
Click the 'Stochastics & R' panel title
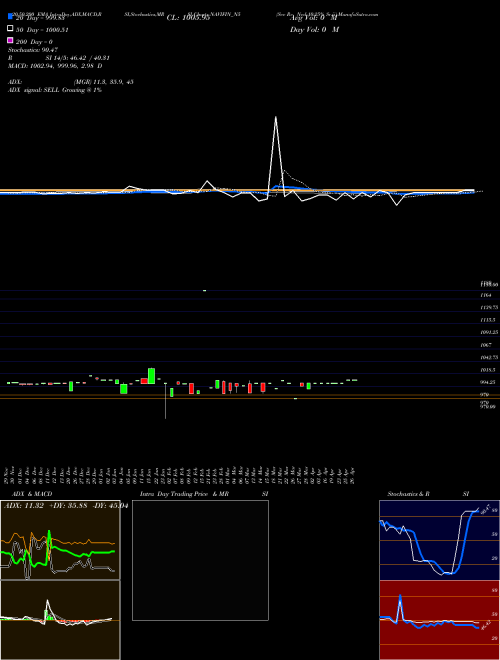point(408,494)
